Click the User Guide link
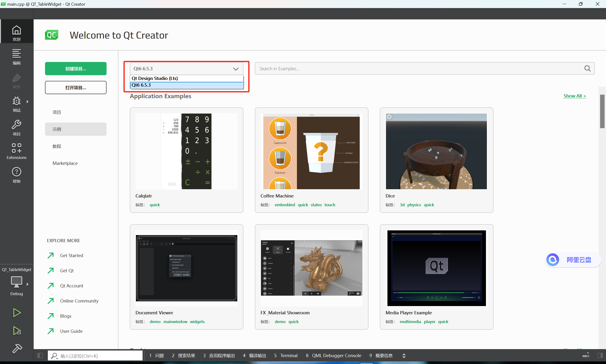 click(72, 331)
